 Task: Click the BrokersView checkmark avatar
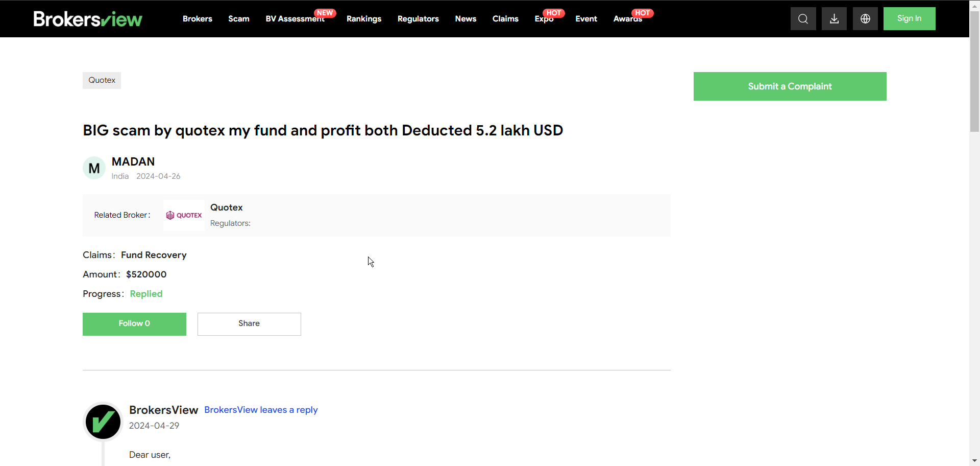[103, 422]
